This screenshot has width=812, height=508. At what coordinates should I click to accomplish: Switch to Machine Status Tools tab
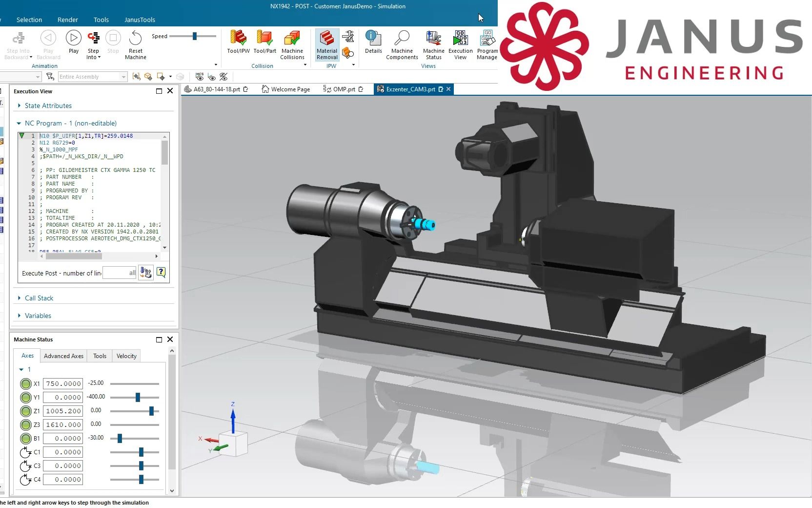[100, 356]
